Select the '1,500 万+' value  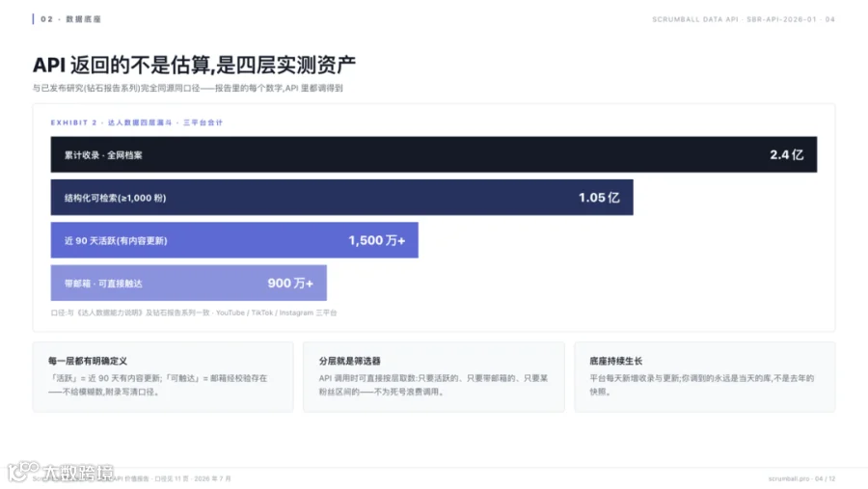pos(377,240)
